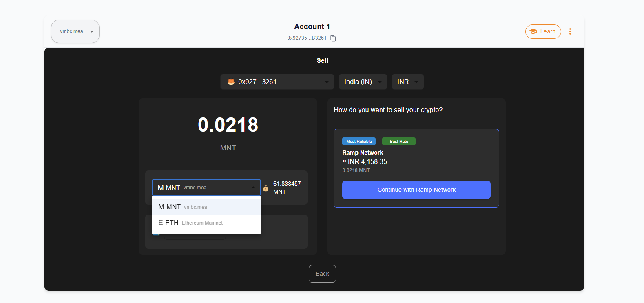Click the 0.0218 sell amount

pos(228,125)
